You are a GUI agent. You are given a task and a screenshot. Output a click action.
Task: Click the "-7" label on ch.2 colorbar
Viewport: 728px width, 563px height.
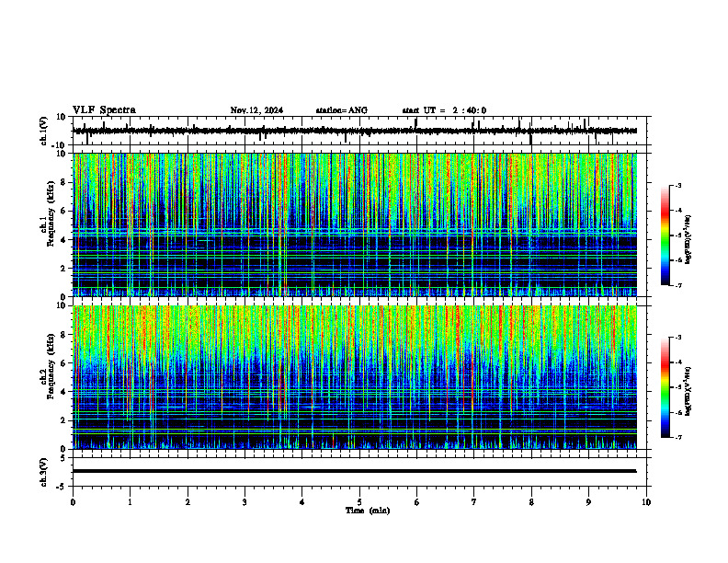[x=678, y=438]
